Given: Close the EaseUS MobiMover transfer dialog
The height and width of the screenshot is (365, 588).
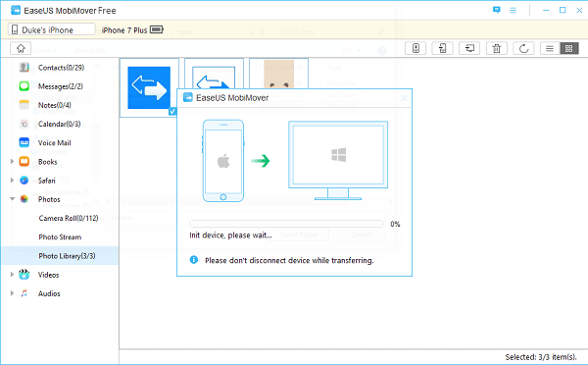Looking at the screenshot, I should point(404,98).
